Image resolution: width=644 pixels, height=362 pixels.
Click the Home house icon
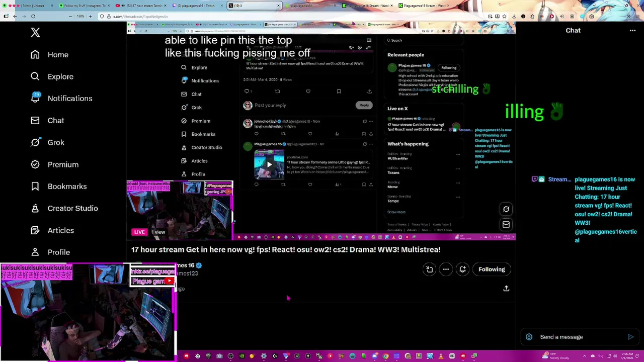pyautogui.click(x=35, y=54)
